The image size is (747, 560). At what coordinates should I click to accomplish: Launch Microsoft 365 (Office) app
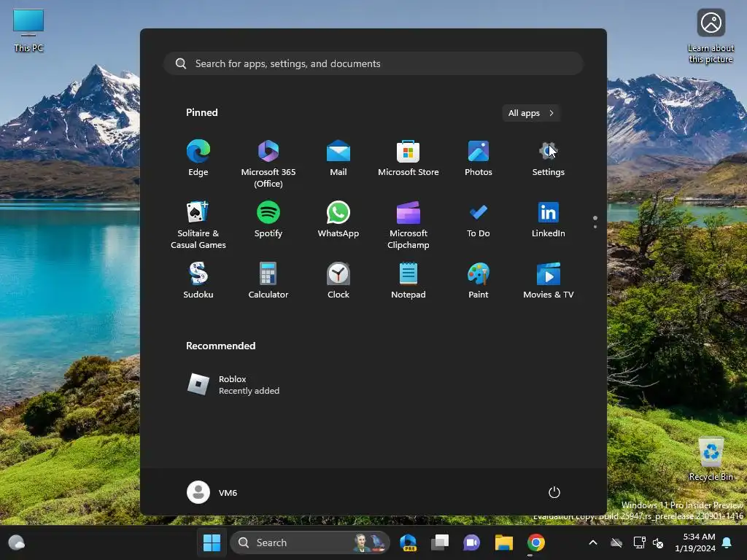[x=268, y=164]
